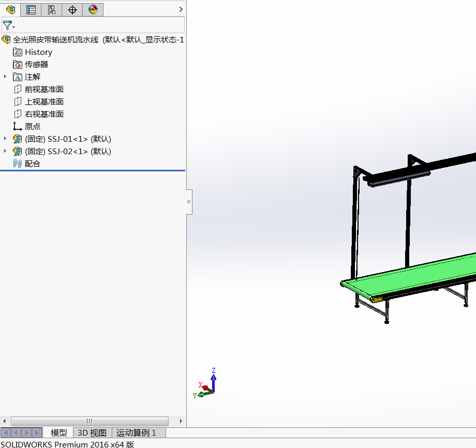Click the 前视基准面 plane icon
This screenshot has width=476, height=448.
(18, 89)
